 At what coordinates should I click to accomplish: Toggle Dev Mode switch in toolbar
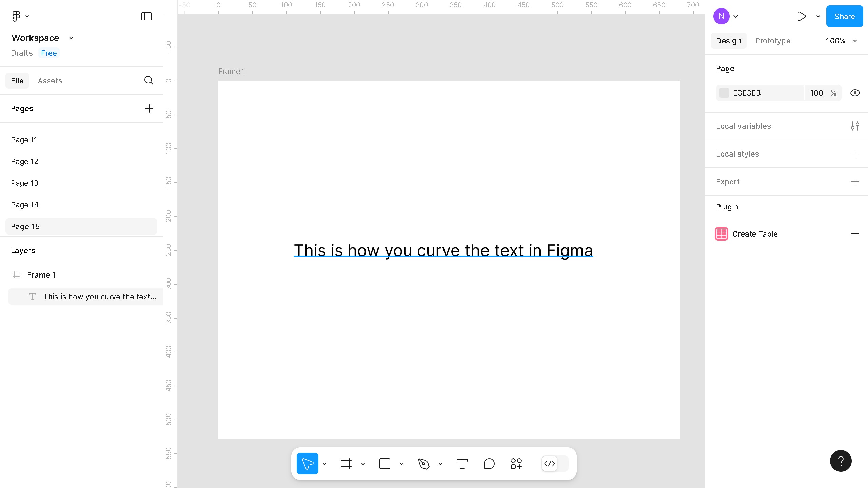pyautogui.click(x=555, y=464)
